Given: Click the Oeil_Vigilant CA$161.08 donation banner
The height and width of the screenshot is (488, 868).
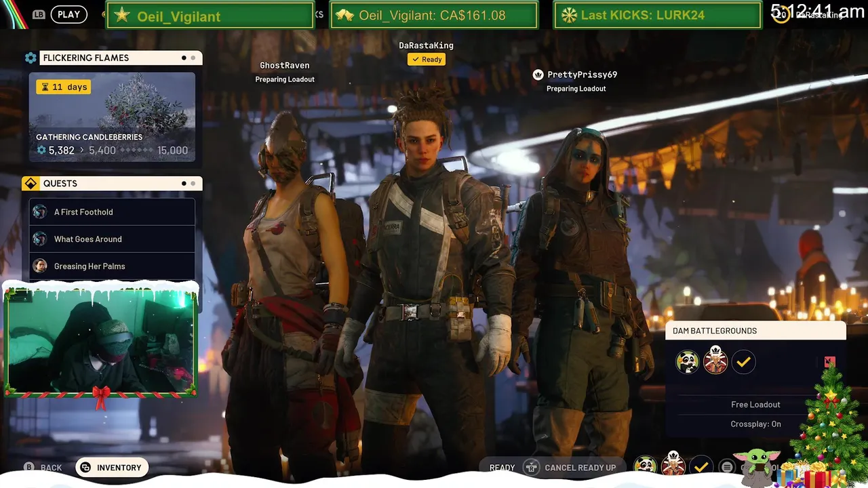Looking at the screenshot, I should pyautogui.click(x=434, y=15).
